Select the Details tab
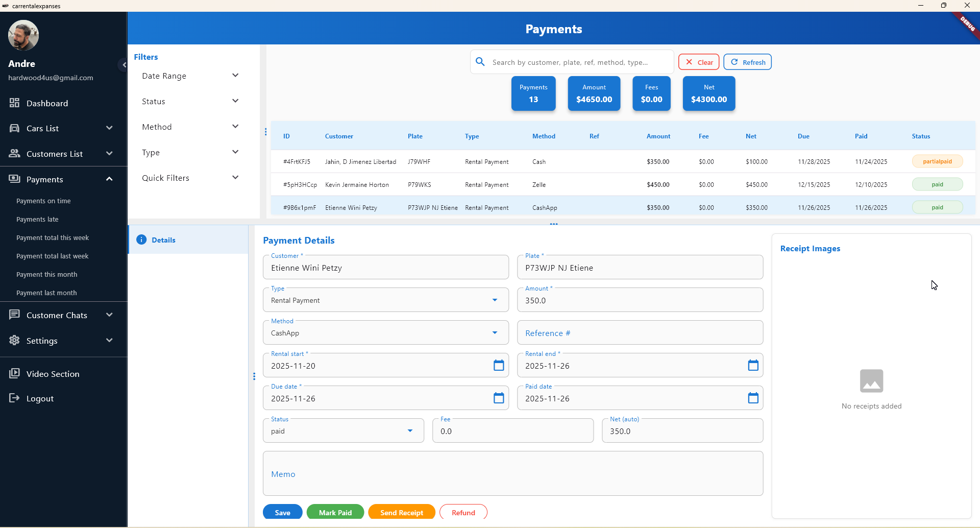The image size is (980, 528). [163, 240]
